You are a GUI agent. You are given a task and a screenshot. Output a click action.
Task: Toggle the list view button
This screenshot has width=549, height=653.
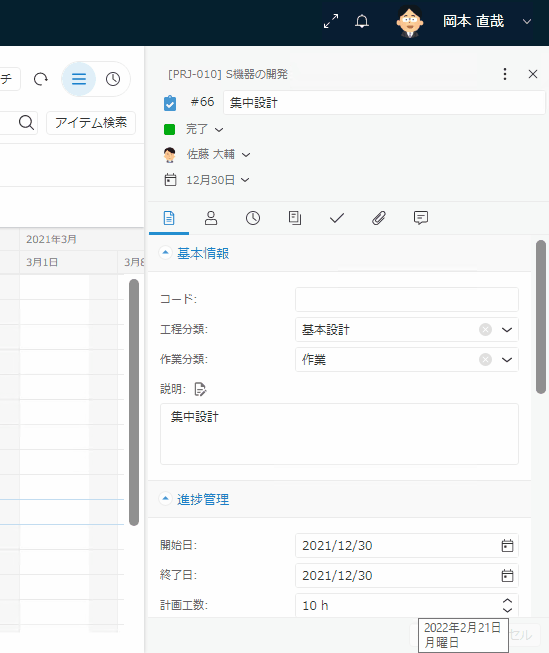(x=79, y=79)
